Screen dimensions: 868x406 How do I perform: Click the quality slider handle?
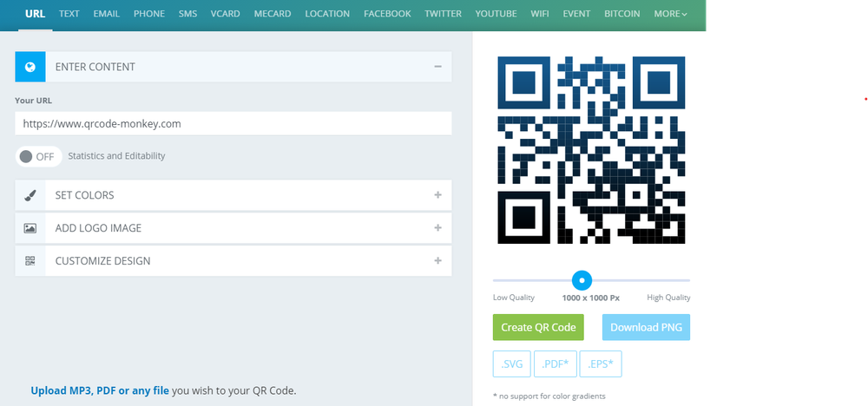click(x=582, y=280)
